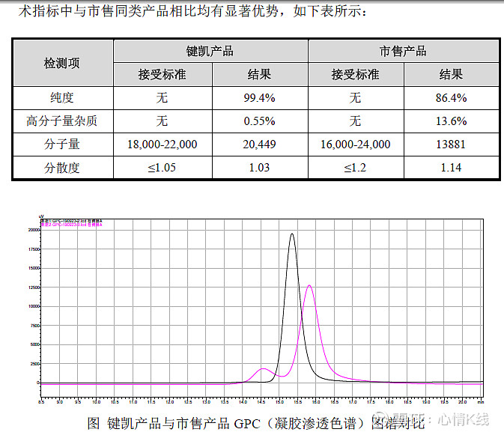Click the magenta GPC-190923-3 legend entry
The image size is (504, 435).
click(72, 225)
